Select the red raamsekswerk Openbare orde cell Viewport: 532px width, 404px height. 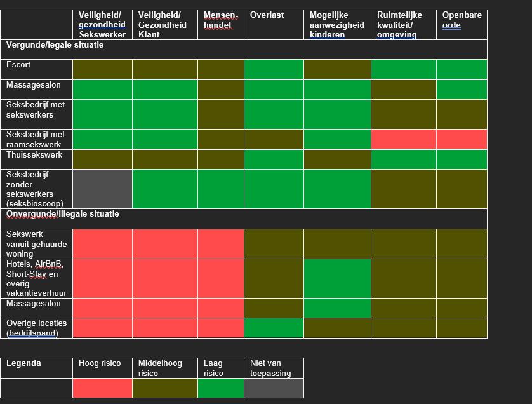(462, 139)
